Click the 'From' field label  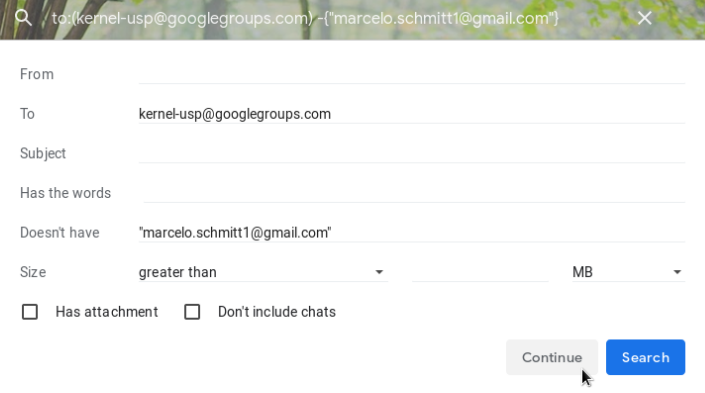coord(37,74)
